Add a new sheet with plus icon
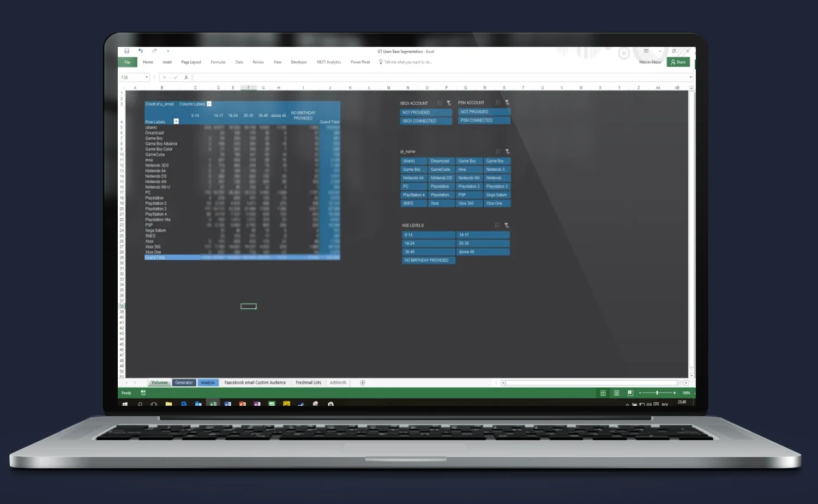This screenshot has width=818, height=504. pyautogui.click(x=363, y=382)
